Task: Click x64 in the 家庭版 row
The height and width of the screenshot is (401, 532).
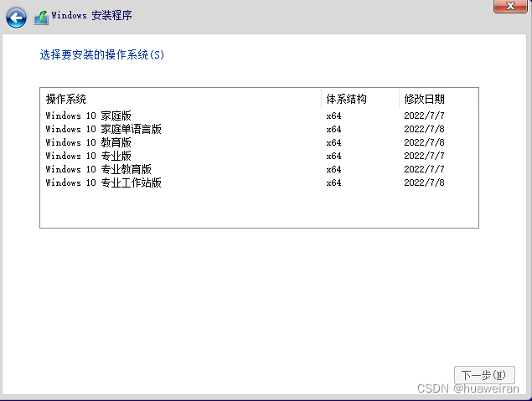Action: [333, 116]
